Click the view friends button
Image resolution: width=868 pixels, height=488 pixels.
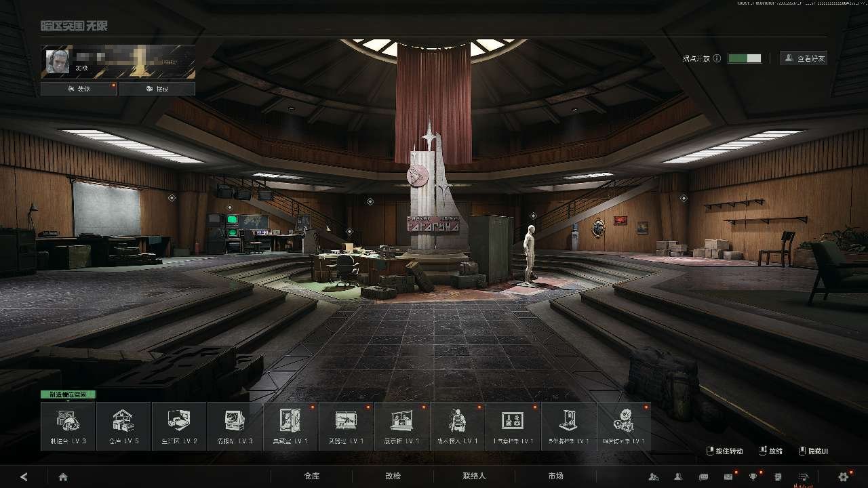(x=804, y=58)
